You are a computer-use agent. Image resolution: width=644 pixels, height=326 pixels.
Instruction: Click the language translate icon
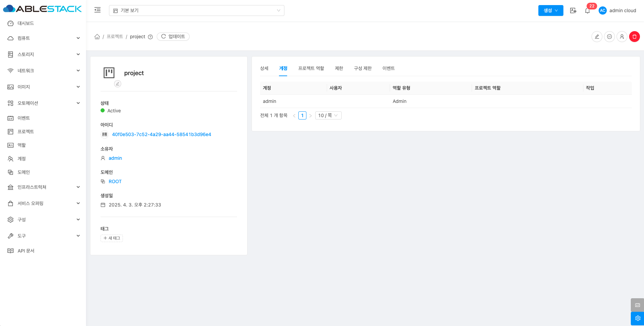[x=573, y=10]
